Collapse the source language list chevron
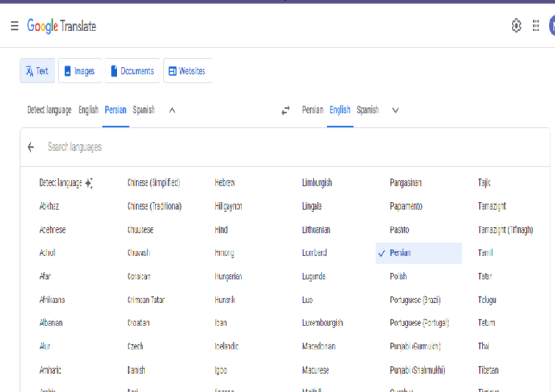This screenshot has width=555, height=392. point(172,110)
